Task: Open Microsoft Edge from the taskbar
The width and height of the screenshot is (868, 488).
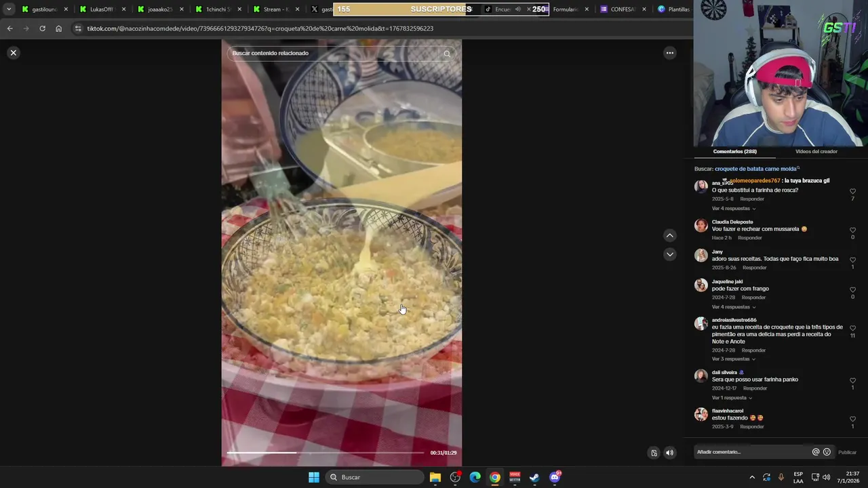Action: coord(475,477)
